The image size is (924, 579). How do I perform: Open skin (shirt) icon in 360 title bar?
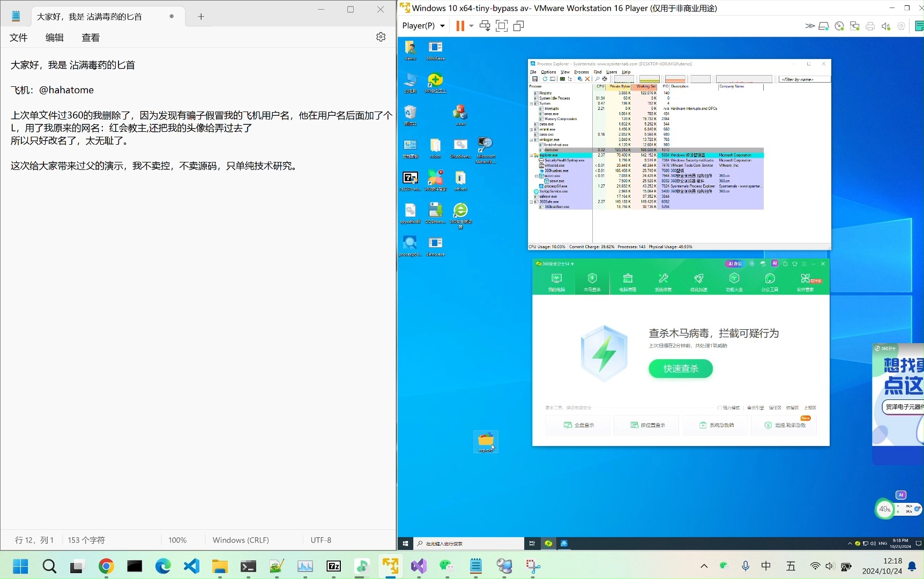point(794,264)
